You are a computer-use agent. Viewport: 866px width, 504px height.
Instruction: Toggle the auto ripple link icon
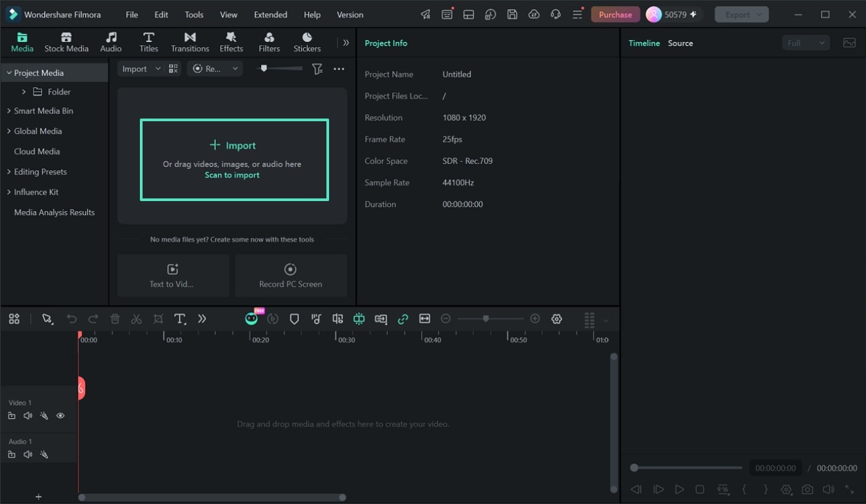click(403, 319)
